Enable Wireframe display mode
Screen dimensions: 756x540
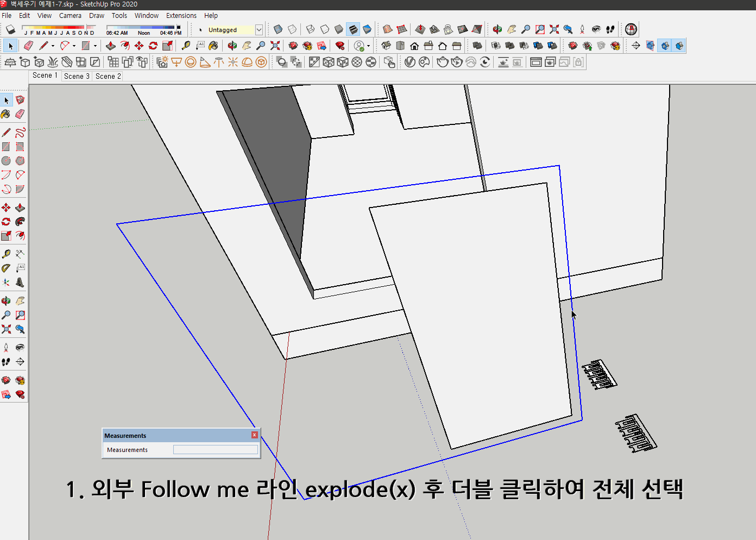coord(311,29)
